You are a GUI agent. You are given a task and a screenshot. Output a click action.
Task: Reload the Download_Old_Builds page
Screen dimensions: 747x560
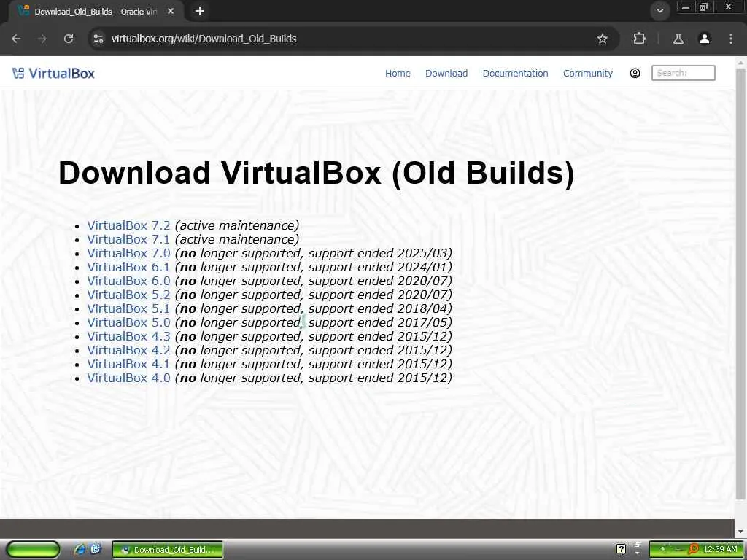coord(69,39)
